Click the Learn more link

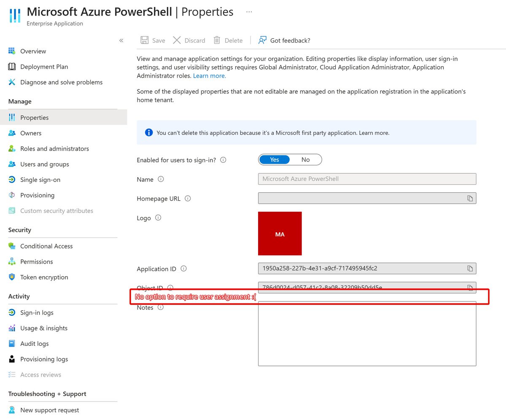tap(209, 75)
